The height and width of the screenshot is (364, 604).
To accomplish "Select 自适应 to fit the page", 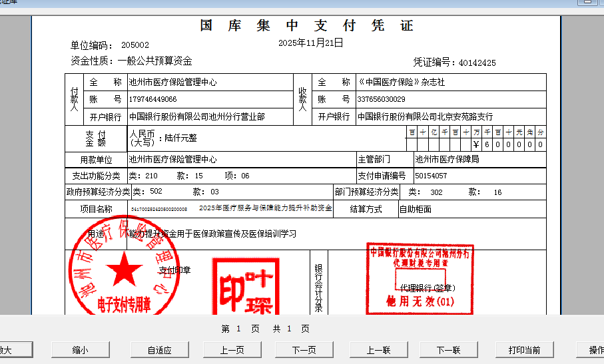I will click(x=159, y=350).
